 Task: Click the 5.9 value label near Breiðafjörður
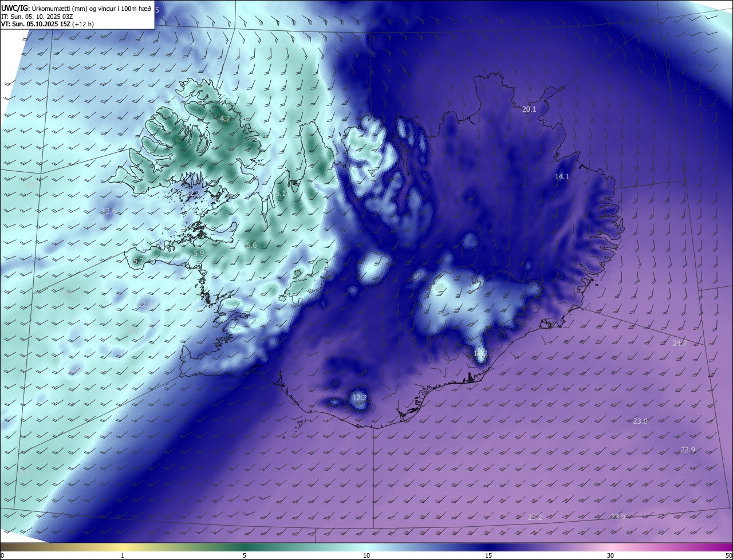[x=199, y=253]
